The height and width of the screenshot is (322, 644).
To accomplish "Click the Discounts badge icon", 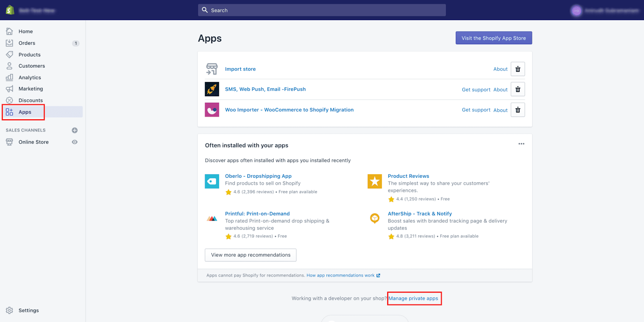I will [9, 100].
